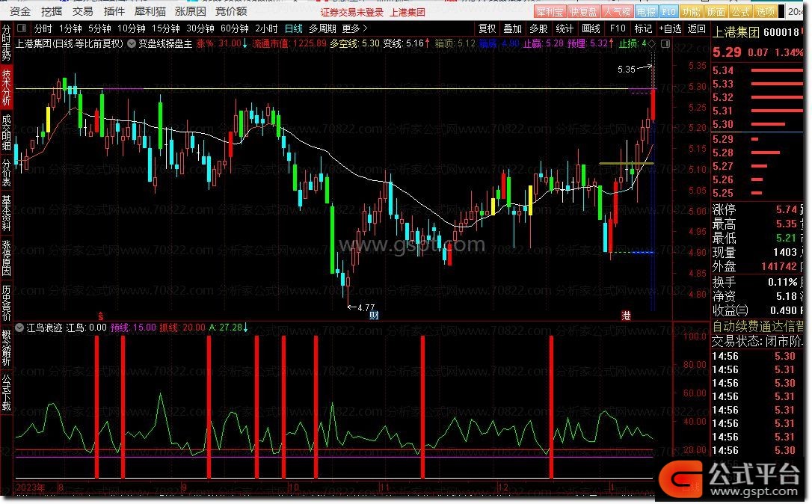The width and height of the screenshot is (812, 504).
Task: Open the 交易 menu
Action: click(x=83, y=11)
